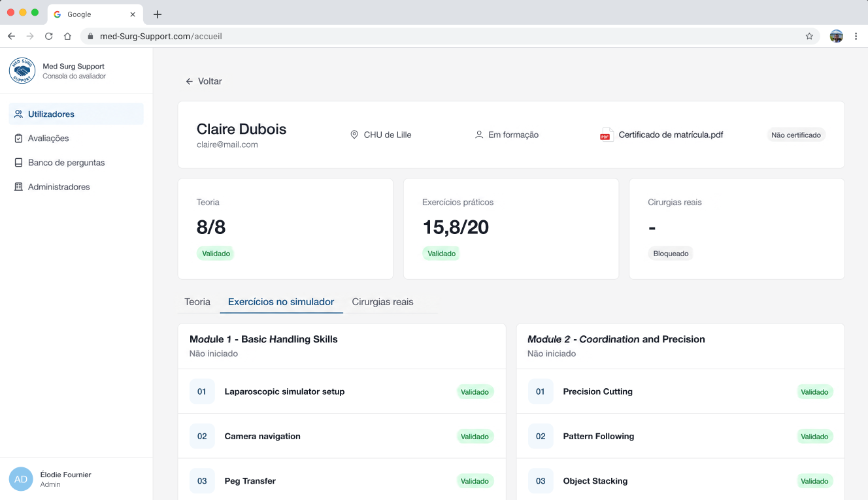Open the Camera navigation exercise
Image resolution: width=868 pixels, height=500 pixels.
click(342, 436)
